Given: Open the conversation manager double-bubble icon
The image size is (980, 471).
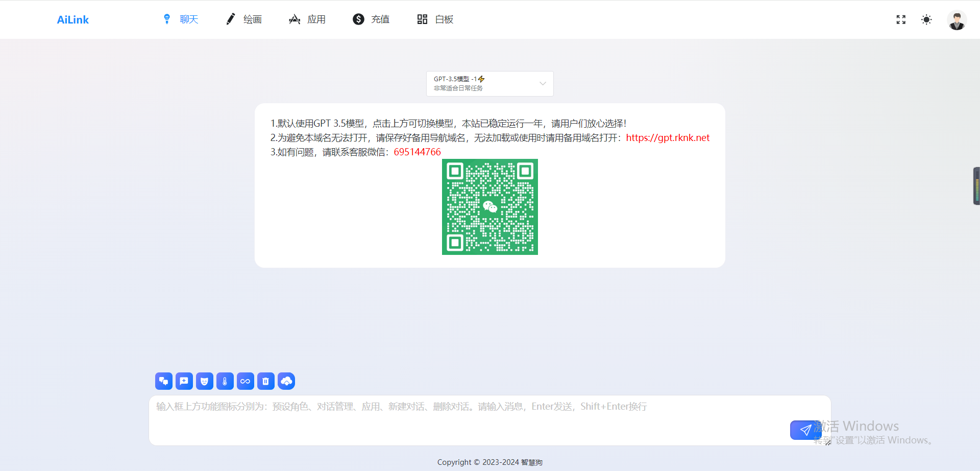Looking at the screenshot, I should point(164,381).
